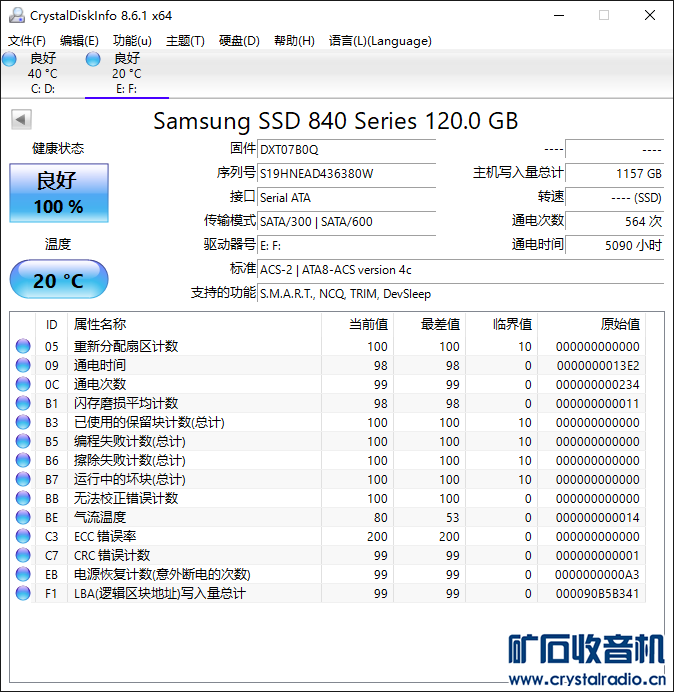Switch to the C: D: disk tab
Viewport: 674px width, 692px height.
pyautogui.click(x=43, y=73)
